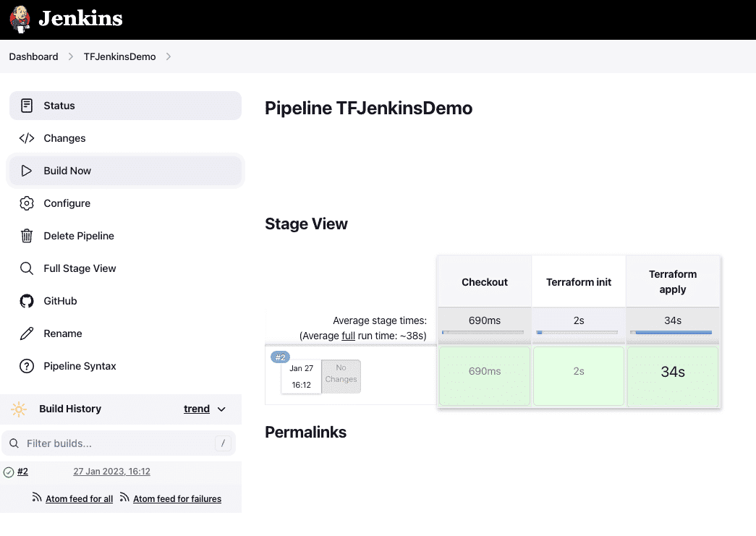Click the Jenkins title text in header
Image resolution: width=756 pixels, height=536 pixels.
point(80,19)
